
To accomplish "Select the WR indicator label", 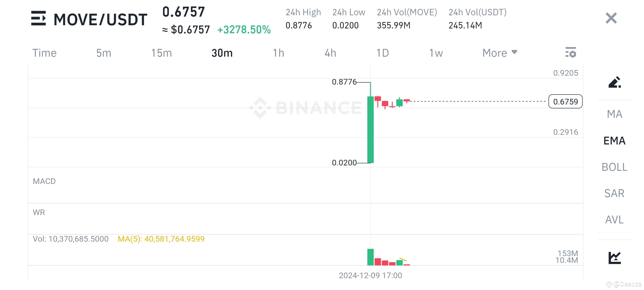I will pos(39,212).
